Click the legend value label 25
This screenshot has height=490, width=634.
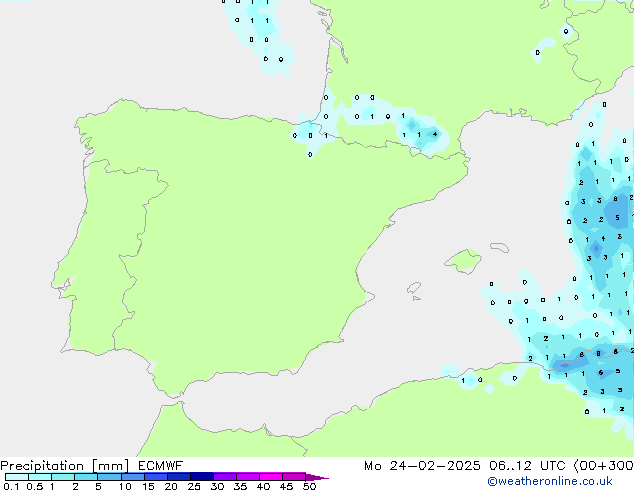pyautogui.click(x=194, y=486)
